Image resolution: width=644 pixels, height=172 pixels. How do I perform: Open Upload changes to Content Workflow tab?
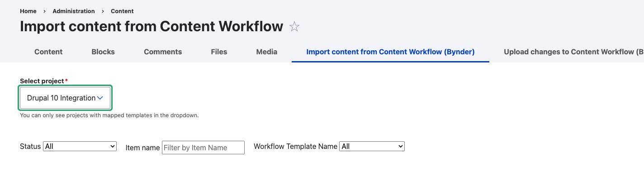coord(573,52)
